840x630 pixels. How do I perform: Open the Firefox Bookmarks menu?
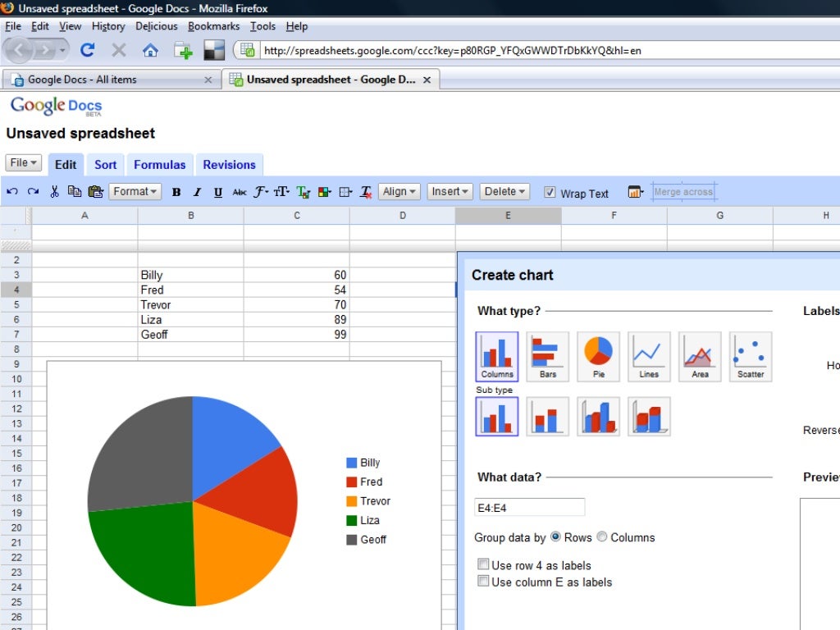[x=214, y=26]
